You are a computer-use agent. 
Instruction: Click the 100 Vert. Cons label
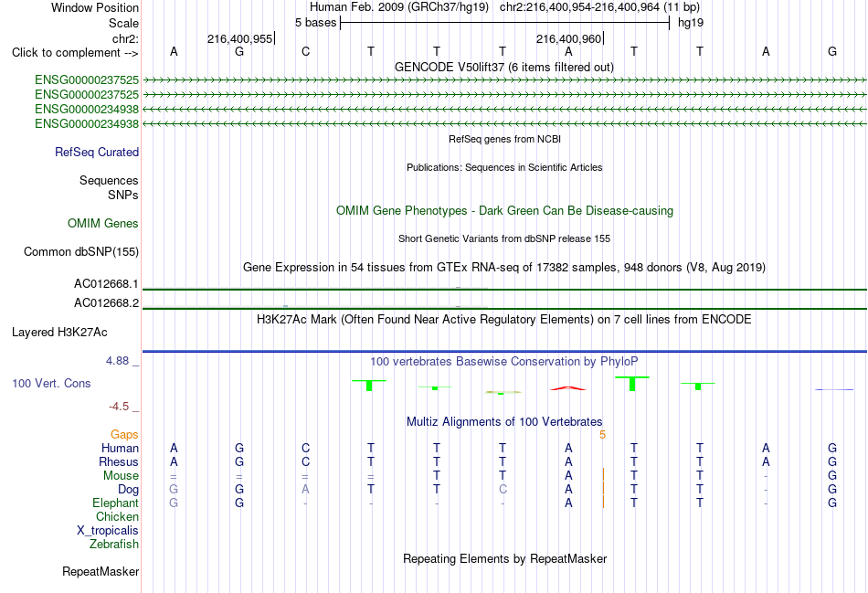tap(51, 384)
